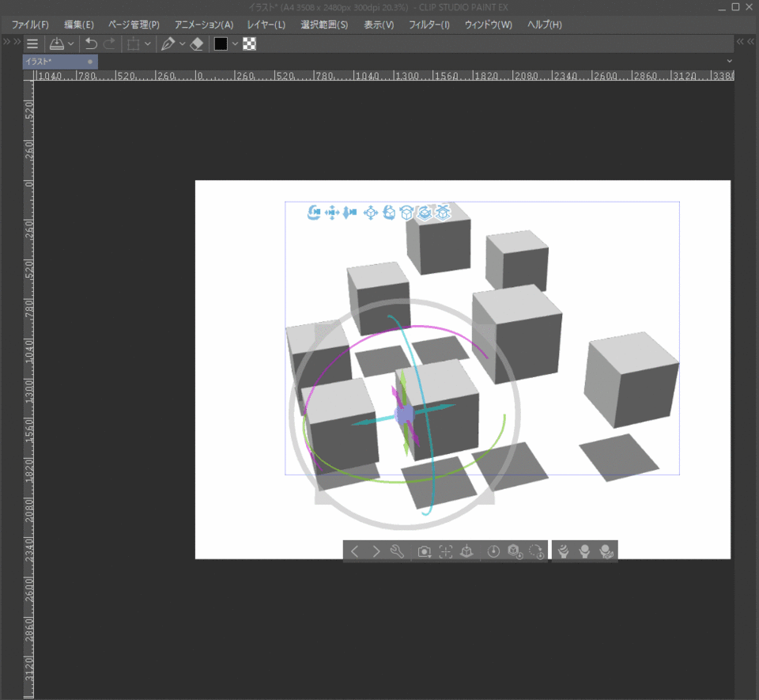Select next 3D object with right arrow
Image resolution: width=759 pixels, height=700 pixels.
376,551
